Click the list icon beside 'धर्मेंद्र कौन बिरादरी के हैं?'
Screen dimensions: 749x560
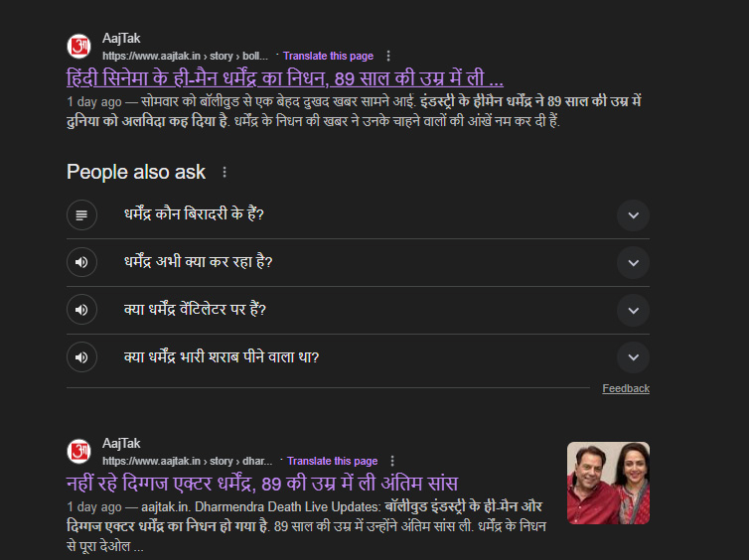pyautogui.click(x=81, y=214)
